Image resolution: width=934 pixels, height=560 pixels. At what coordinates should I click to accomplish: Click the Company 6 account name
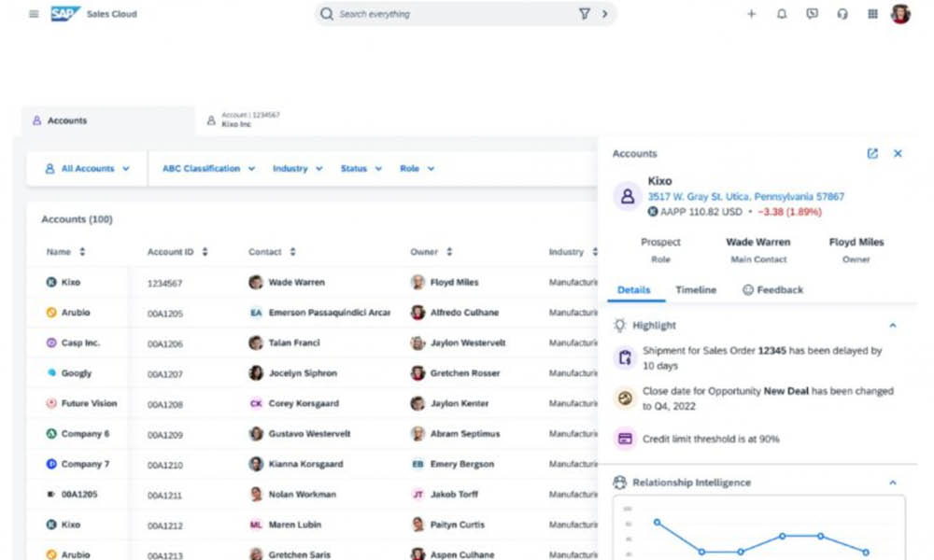85,434
